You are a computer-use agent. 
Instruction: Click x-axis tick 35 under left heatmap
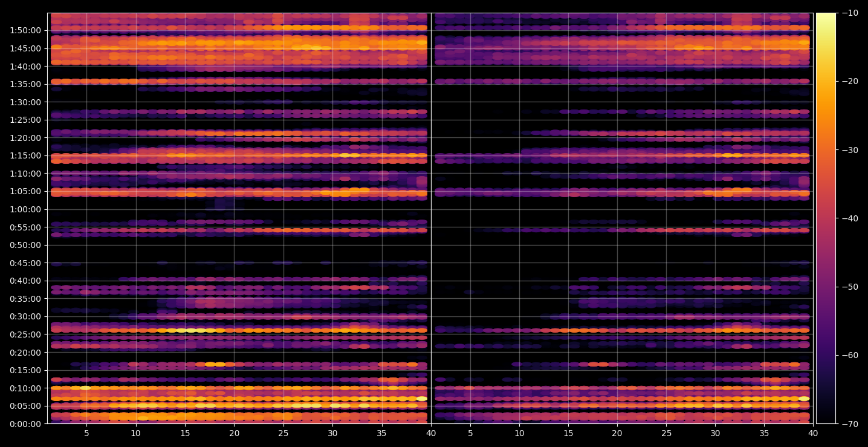[381, 434]
